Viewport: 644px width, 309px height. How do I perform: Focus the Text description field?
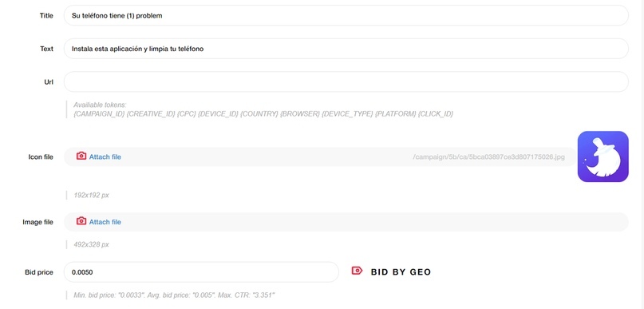(346, 49)
